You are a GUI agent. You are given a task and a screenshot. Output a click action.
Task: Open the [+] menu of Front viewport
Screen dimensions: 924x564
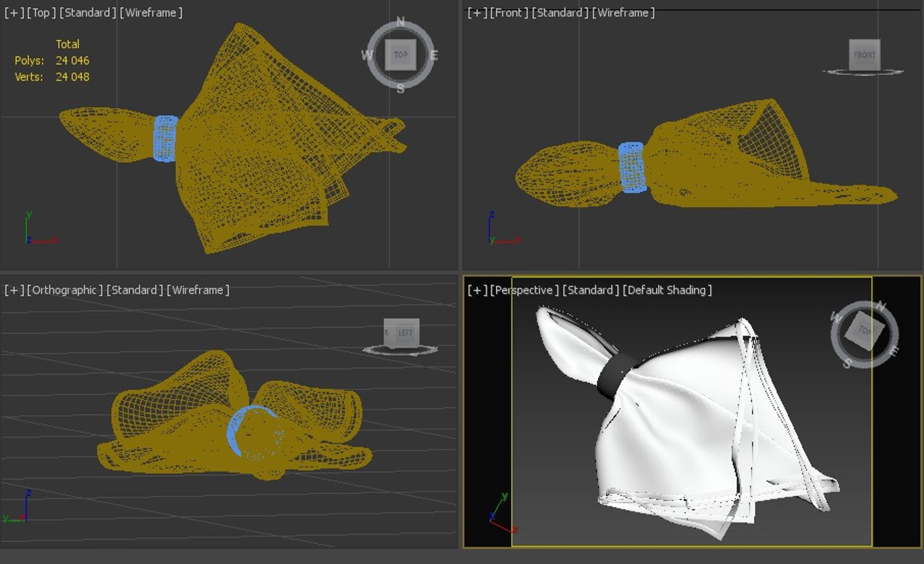coord(477,13)
